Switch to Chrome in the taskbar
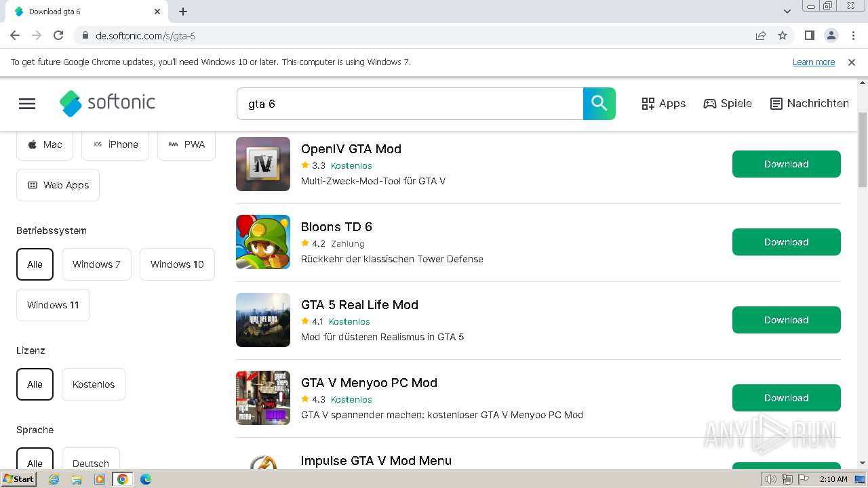The width and height of the screenshot is (868, 488). click(123, 479)
